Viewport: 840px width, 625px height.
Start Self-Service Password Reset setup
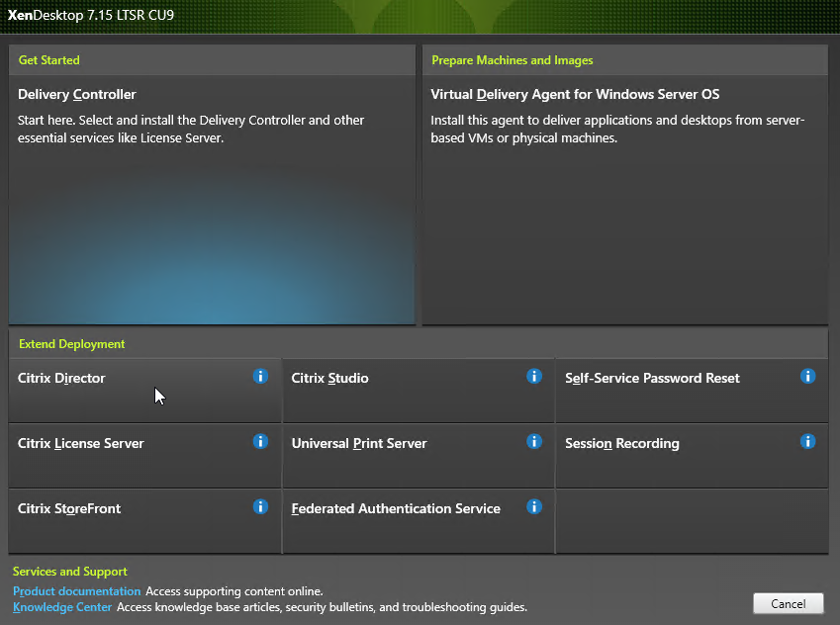(x=693, y=391)
